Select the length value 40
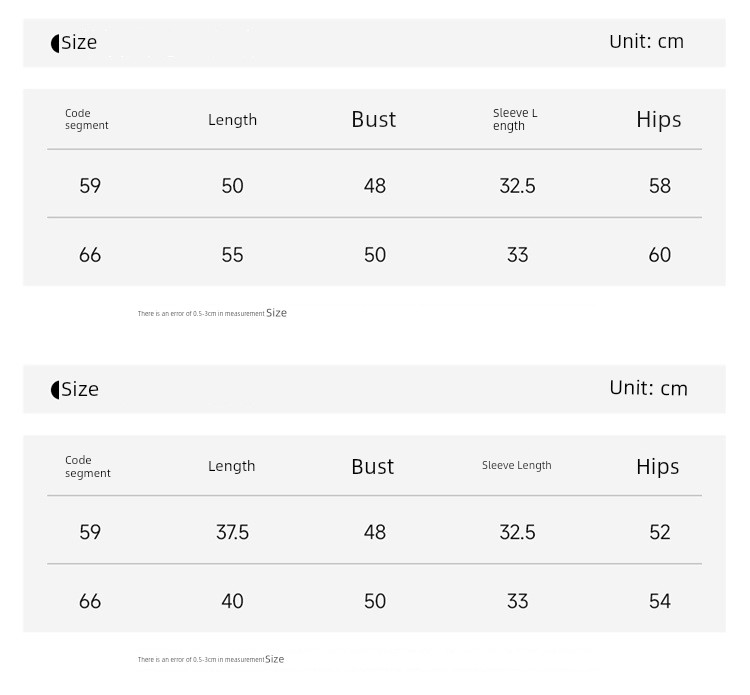Image resolution: width=750 pixels, height=695 pixels. pyautogui.click(x=232, y=601)
